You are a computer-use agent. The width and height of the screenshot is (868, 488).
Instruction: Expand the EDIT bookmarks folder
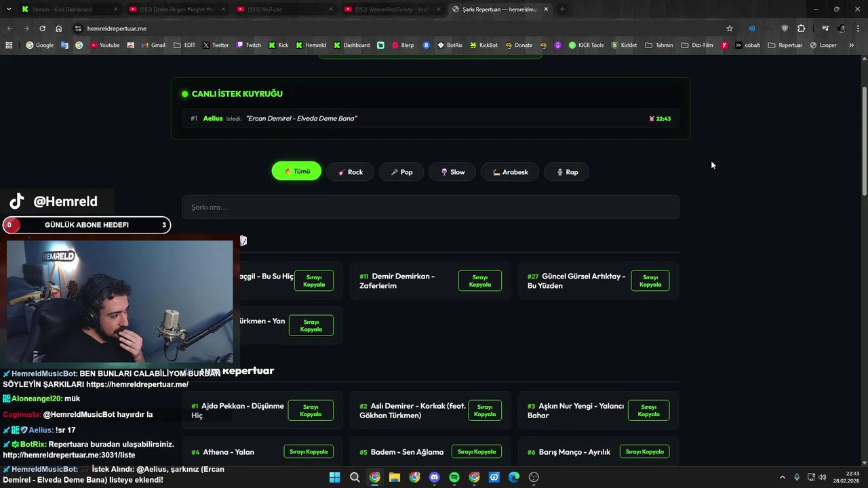pos(184,45)
